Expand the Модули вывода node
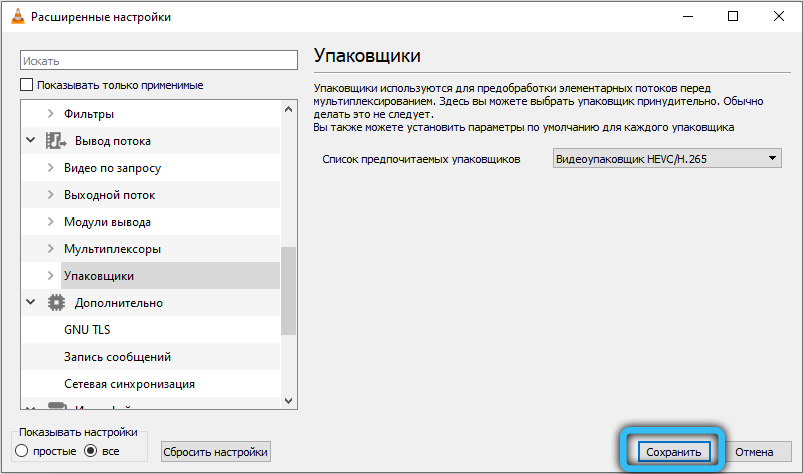Viewport: 803px width, 474px height. [x=50, y=222]
